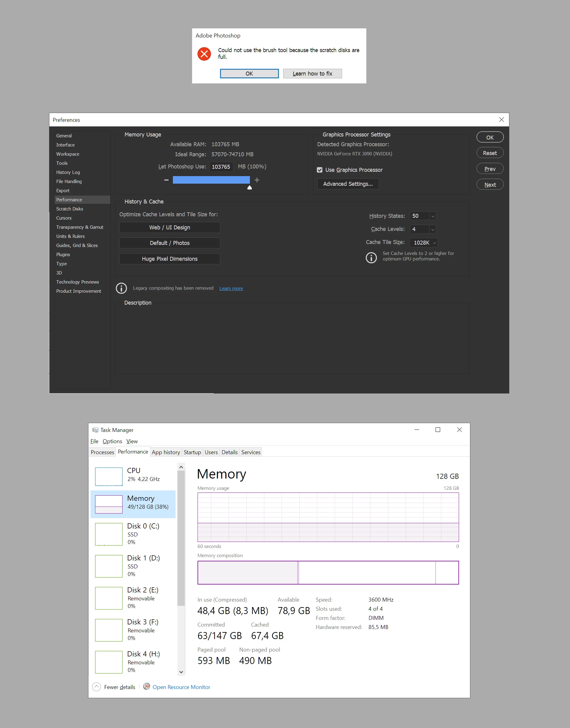
Task: Click scroll down arrow in resource list
Action: click(x=181, y=672)
